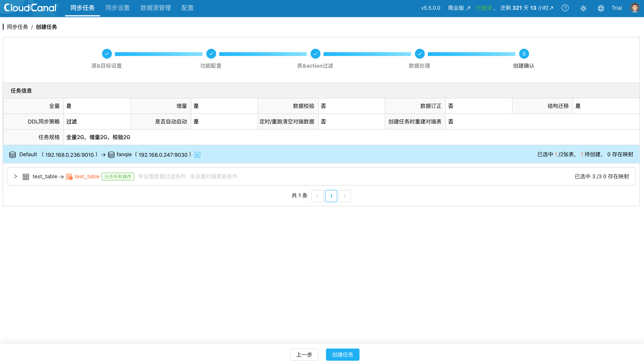This screenshot has width=644, height=363.
Task: Toggle the light/dark theme sun icon
Action: coord(583,8)
